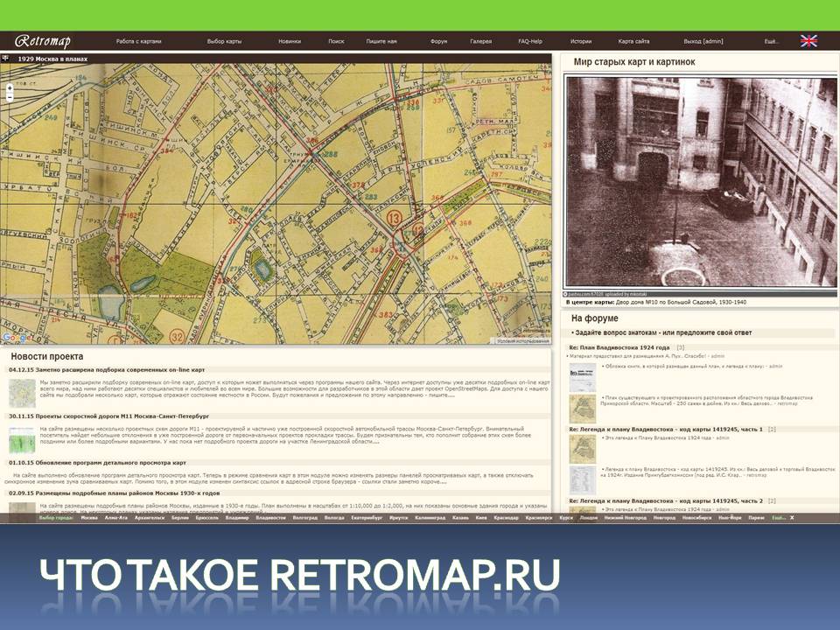Viewport: 840px width, 630px height.
Task: Close the city selection bar with X
Action: pyautogui.click(x=792, y=517)
